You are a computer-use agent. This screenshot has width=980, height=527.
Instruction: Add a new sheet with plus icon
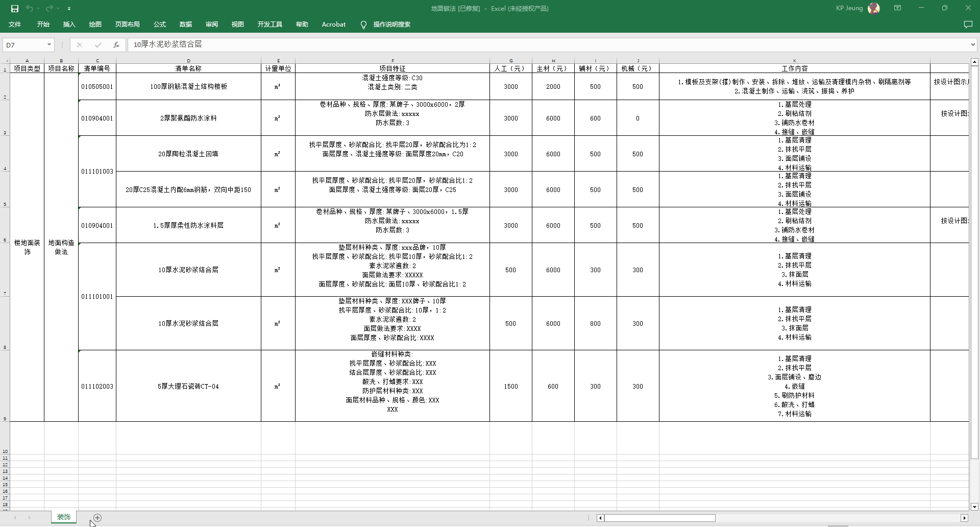[x=97, y=518]
